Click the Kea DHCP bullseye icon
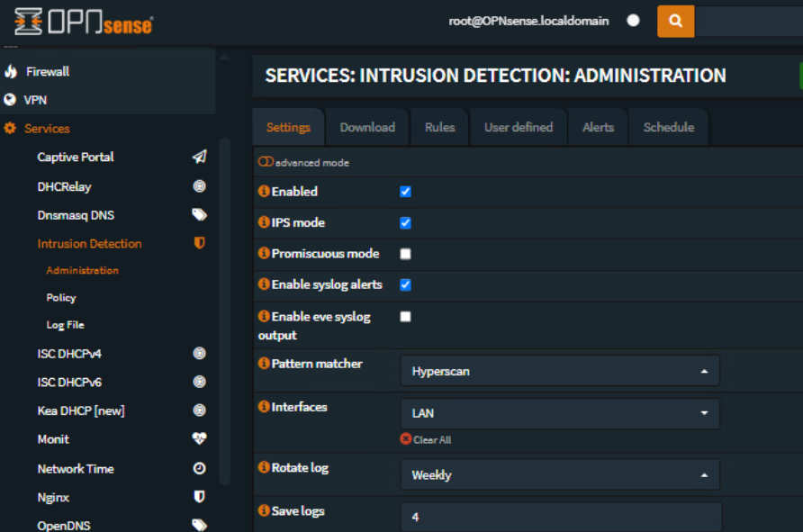Screen dimensions: 803x532 point(199,410)
